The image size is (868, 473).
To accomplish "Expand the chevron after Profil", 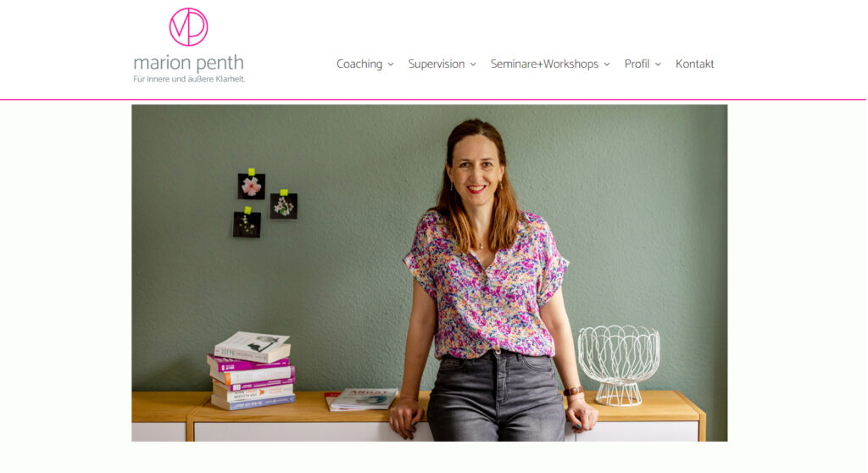I will coord(658,64).
